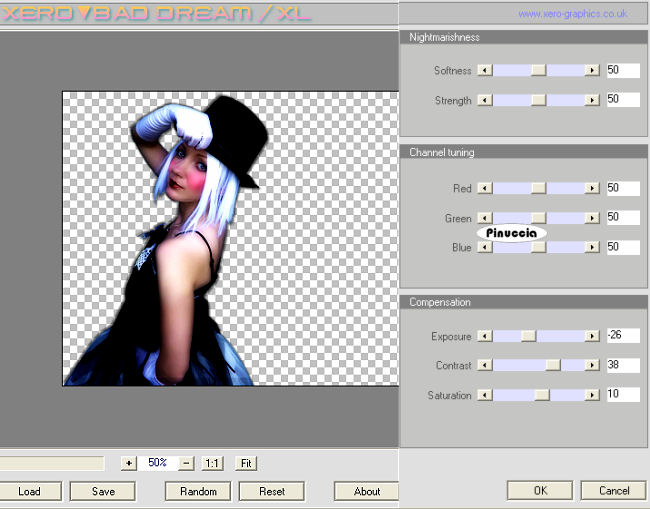Click the Softness slider thumb
650x509 pixels.
tap(538, 70)
